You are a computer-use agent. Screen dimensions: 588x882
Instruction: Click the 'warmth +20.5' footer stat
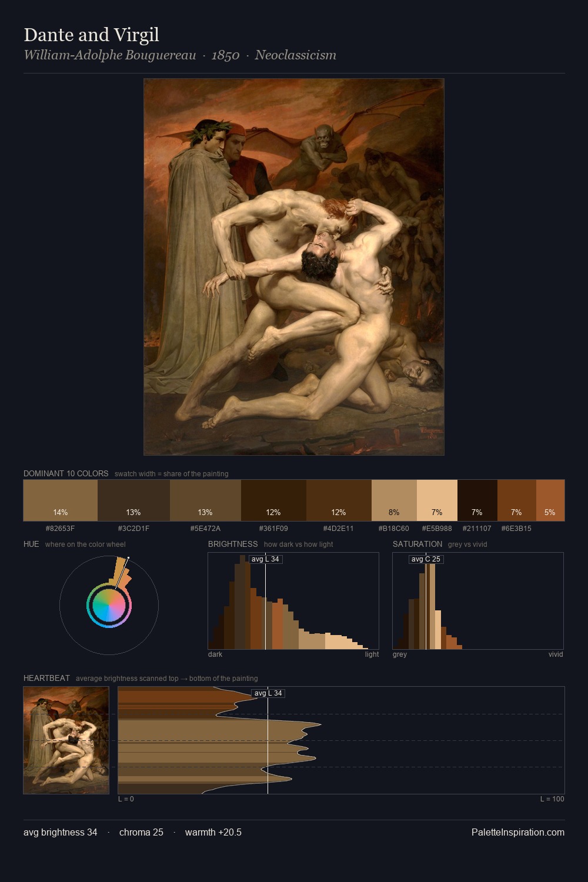(x=213, y=832)
